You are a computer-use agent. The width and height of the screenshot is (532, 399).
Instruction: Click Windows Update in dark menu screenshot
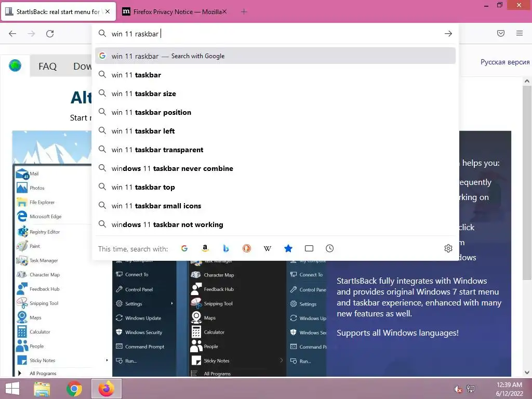pos(143,318)
